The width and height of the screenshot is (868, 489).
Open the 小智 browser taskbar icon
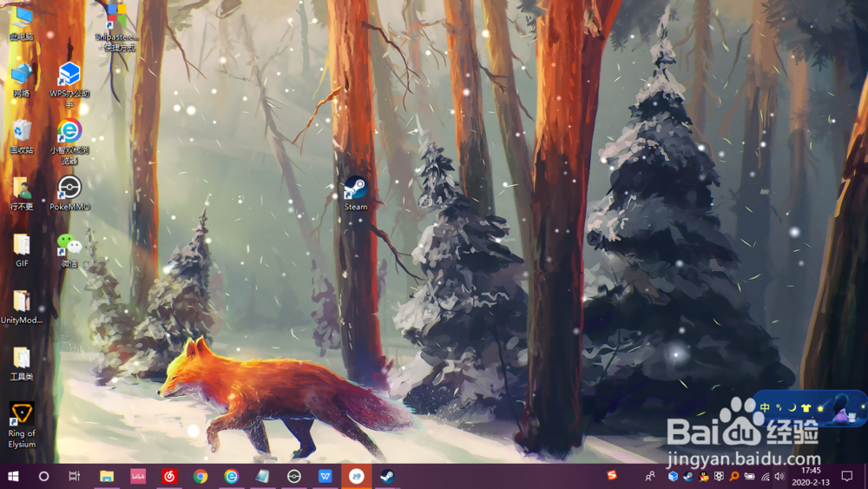(232, 476)
